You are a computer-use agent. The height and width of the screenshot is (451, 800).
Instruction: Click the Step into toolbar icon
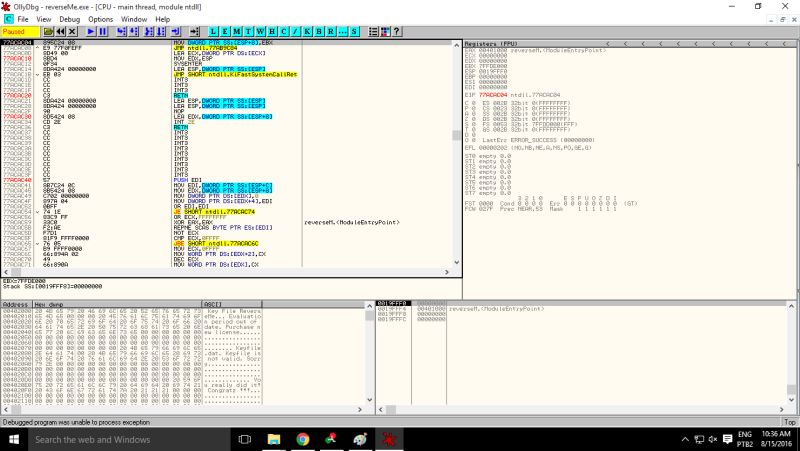[121, 32]
